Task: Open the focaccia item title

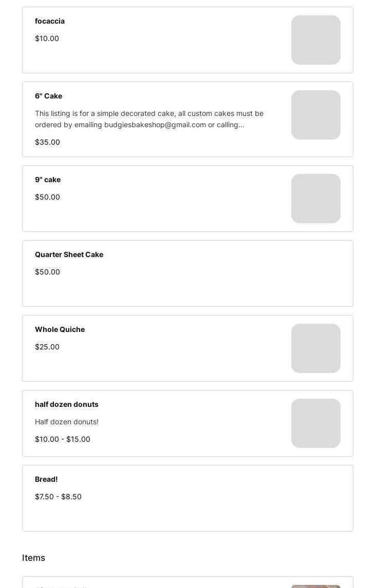Action: [x=50, y=21]
